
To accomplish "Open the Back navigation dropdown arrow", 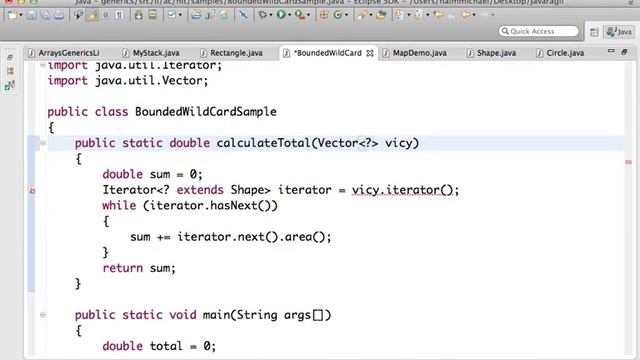I will tap(473, 16).
